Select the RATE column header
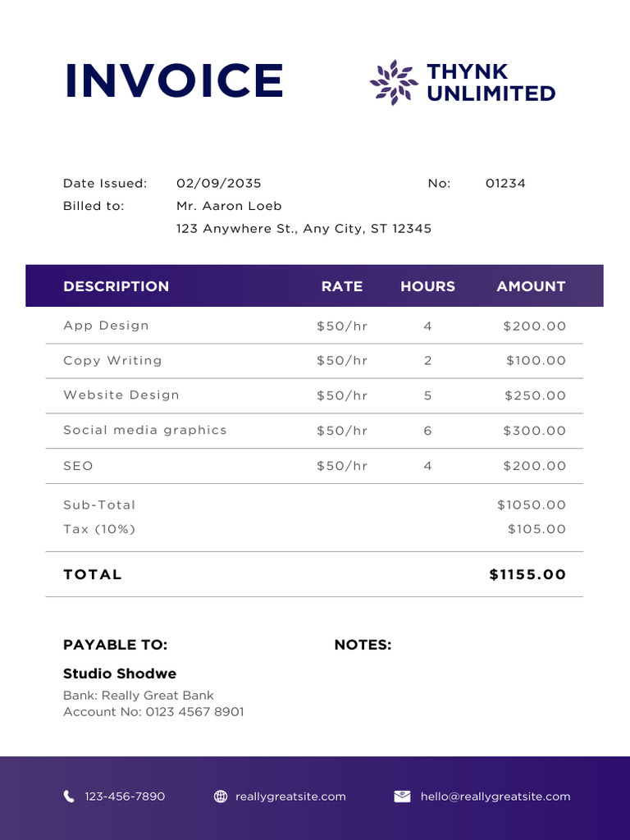Image resolution: width=630 pixels, height=840 pixels. click(342, 286)
